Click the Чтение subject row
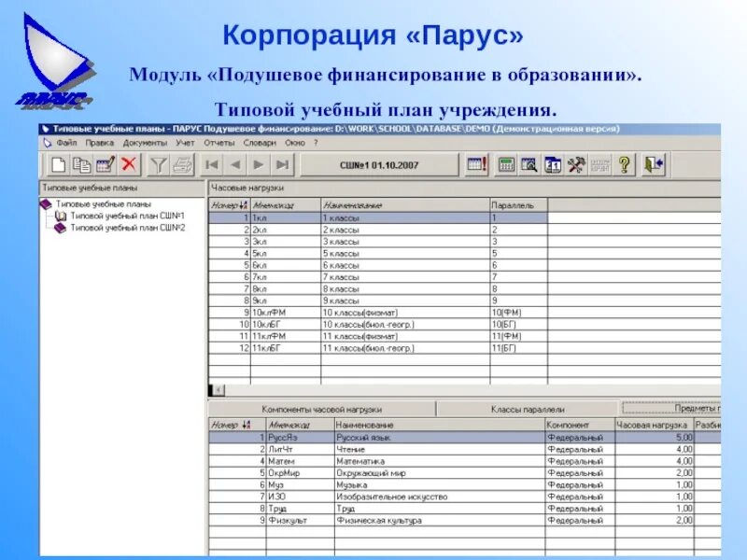Image resolution: width=747 pixels, height=560 pixels. (x=464, y=450)
